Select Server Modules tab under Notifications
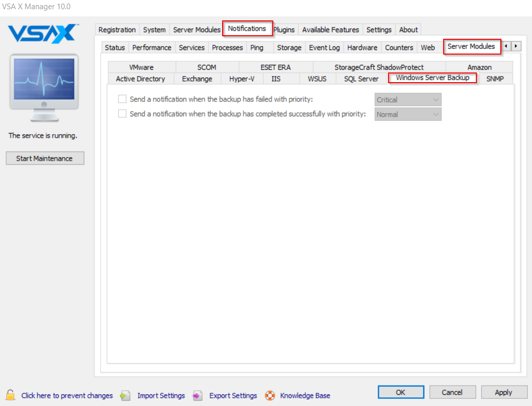532x406 pixels. (472, 46)
